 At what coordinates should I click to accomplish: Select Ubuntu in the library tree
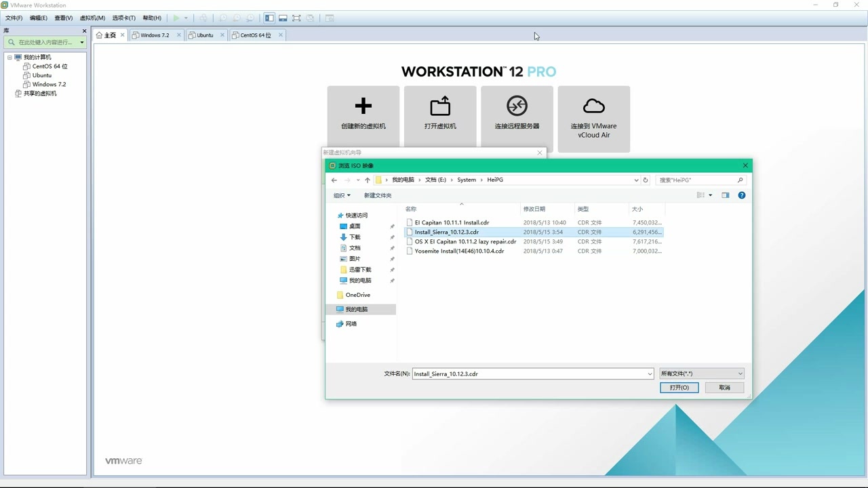pyautogui.click(x=41, y=75)
